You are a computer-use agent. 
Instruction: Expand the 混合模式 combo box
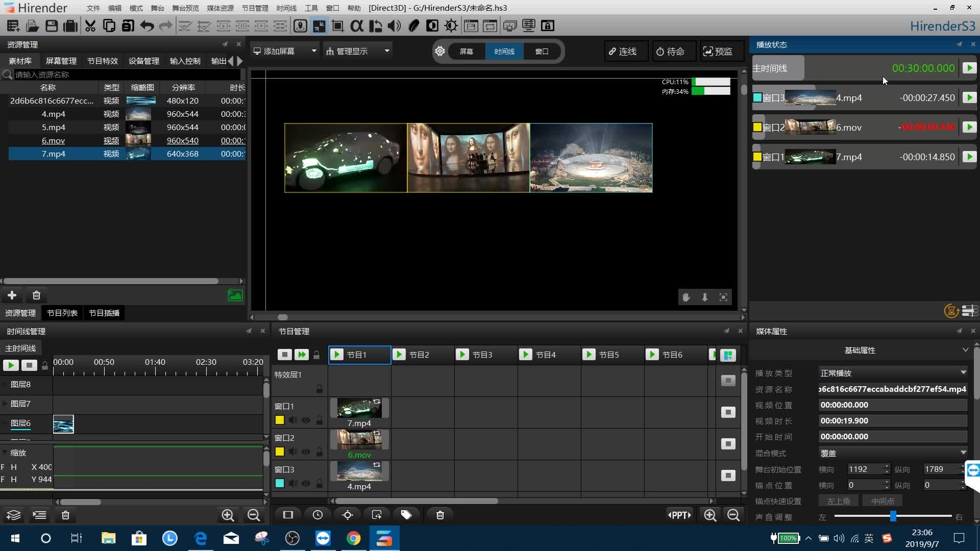[892, 453]
